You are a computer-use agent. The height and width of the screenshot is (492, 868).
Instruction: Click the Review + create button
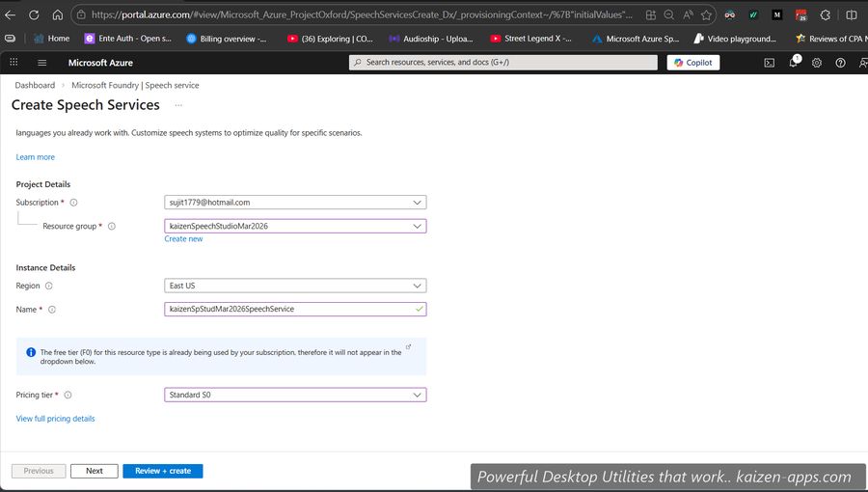tap(163, 471)
